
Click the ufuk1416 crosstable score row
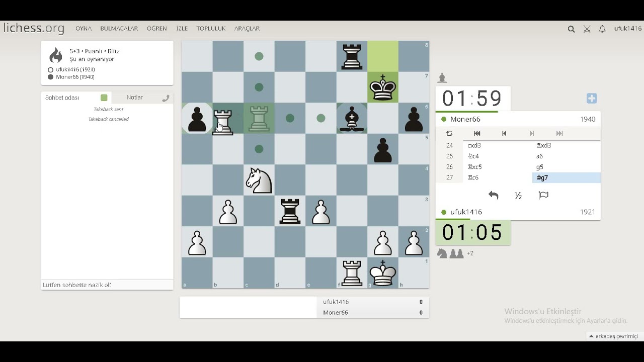[x=372, y=302]
